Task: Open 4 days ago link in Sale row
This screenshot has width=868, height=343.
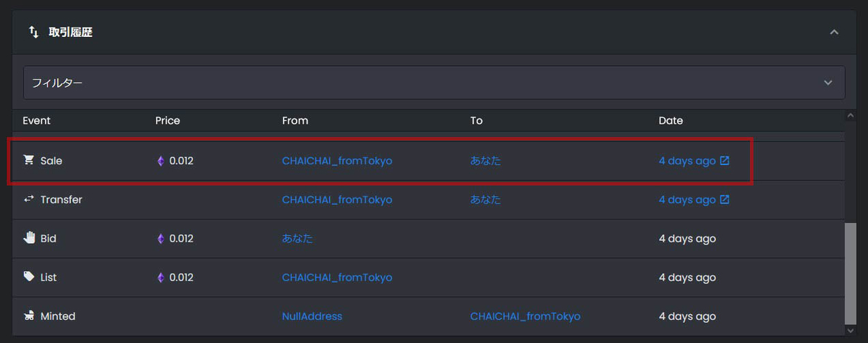Action: coord(686,161)
